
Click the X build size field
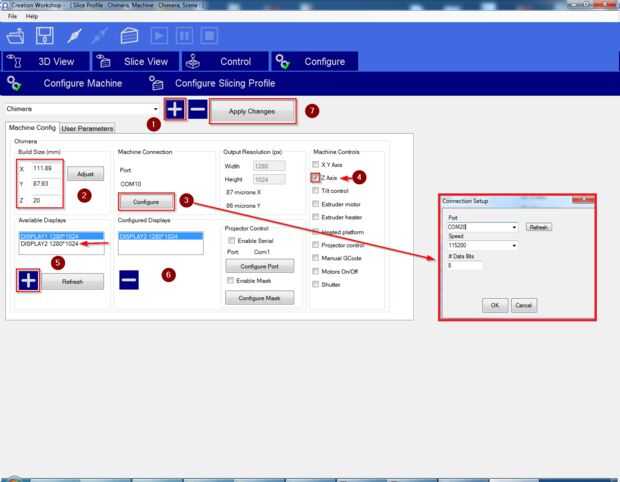(46, 168)
